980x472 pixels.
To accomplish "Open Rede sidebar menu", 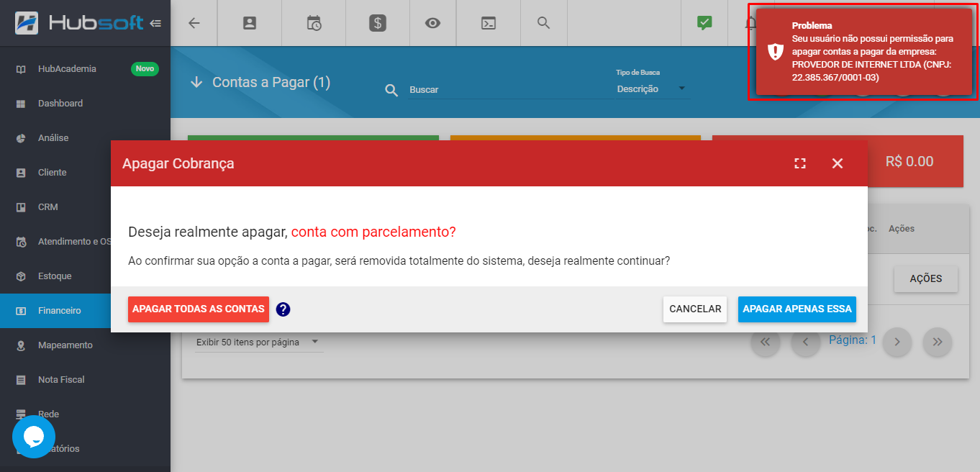I will pyautogui.click(x=85, y=414).
